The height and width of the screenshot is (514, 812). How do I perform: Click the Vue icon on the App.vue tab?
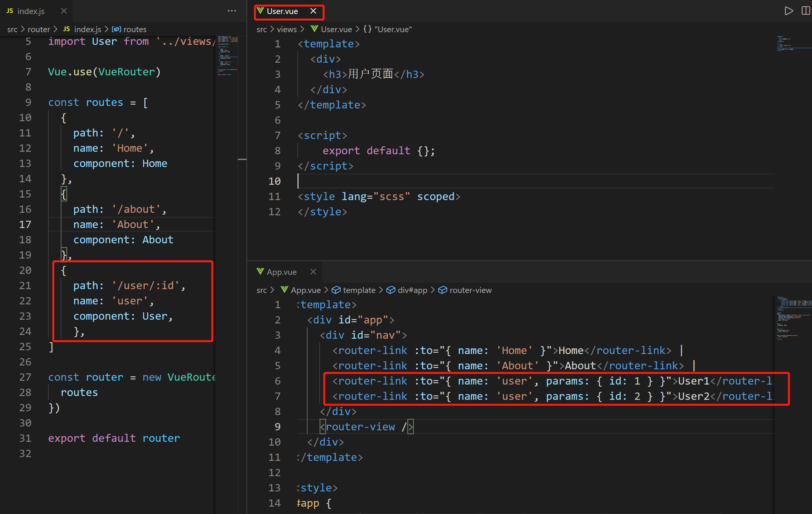pyautogui.click(x=260, y=272)
